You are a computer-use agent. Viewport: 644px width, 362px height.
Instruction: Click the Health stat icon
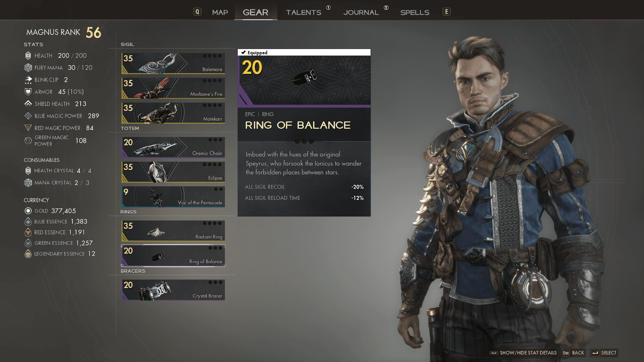click(x=28, y=55)
